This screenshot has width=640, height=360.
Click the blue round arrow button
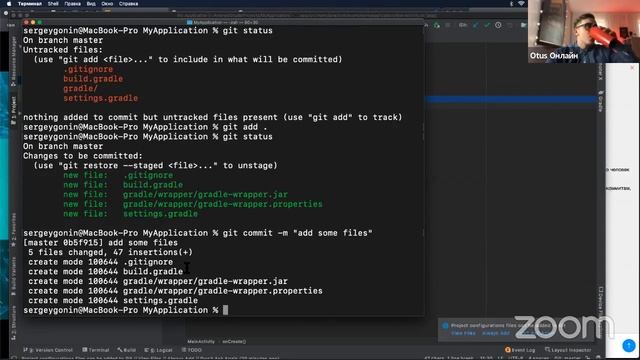(629, 345)
